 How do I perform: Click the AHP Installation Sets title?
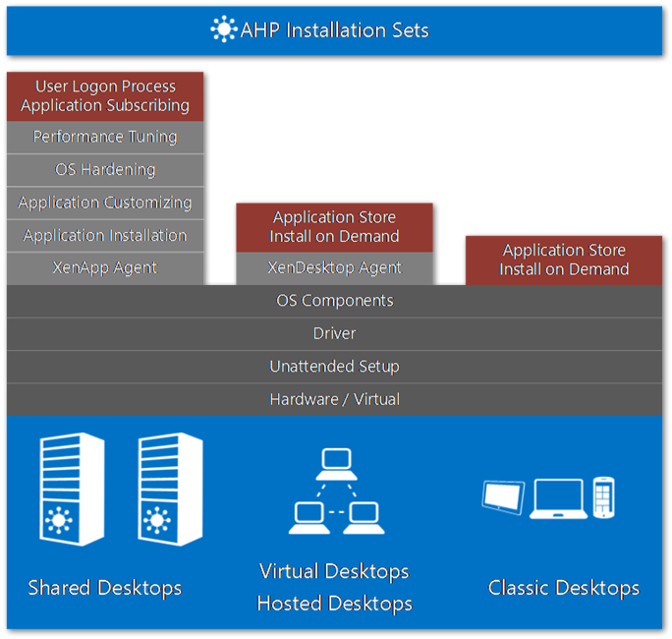[334, 30]
